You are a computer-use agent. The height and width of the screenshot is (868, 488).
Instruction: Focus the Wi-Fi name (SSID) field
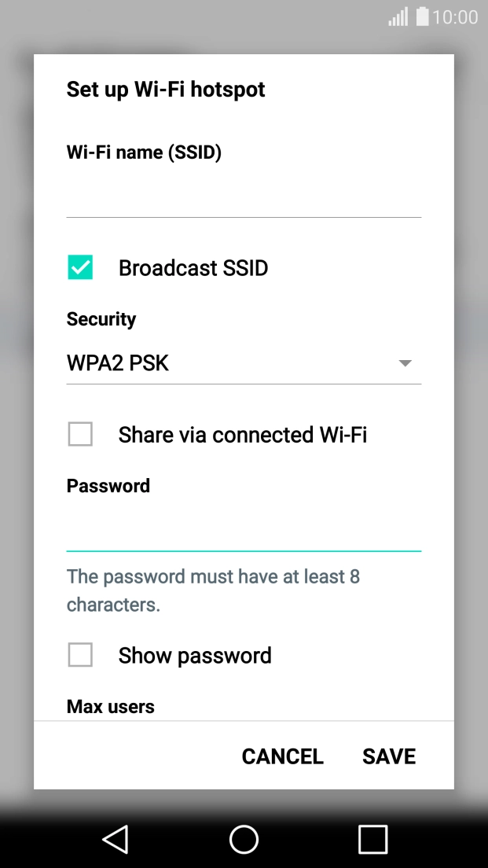pyautogui.click(x=244, y=197)
